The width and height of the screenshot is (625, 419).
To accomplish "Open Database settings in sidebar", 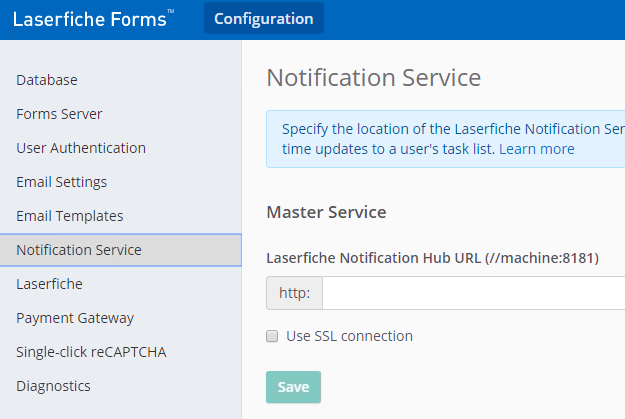I will pos(47,80).
